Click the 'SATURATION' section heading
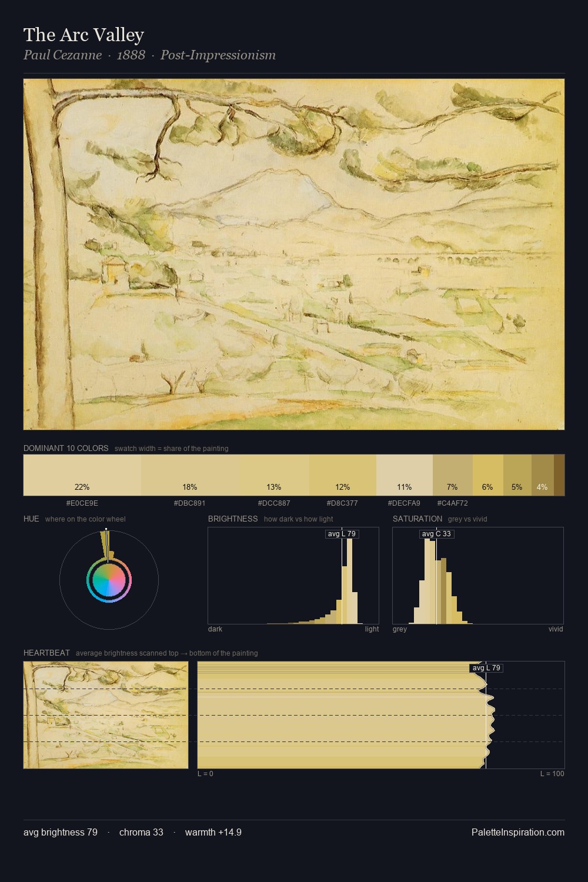The width and height of the screenshot is (588, 882). pos(417,519)
